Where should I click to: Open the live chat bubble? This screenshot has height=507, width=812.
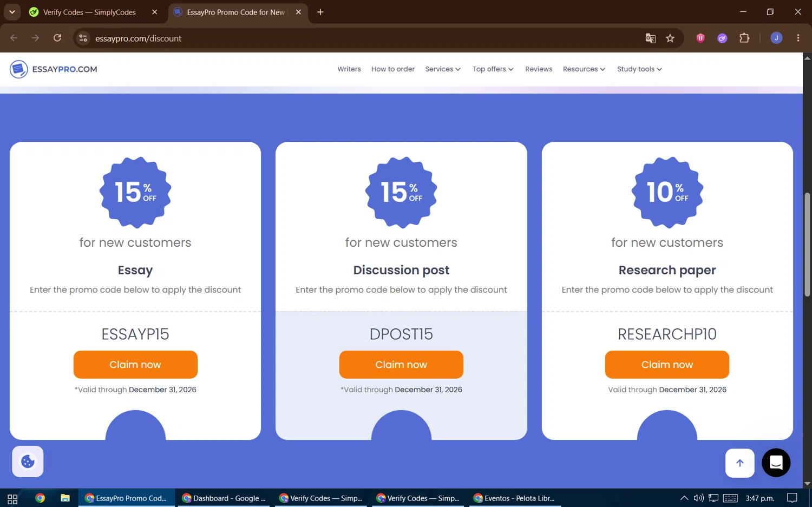click(x=776, y=463)
